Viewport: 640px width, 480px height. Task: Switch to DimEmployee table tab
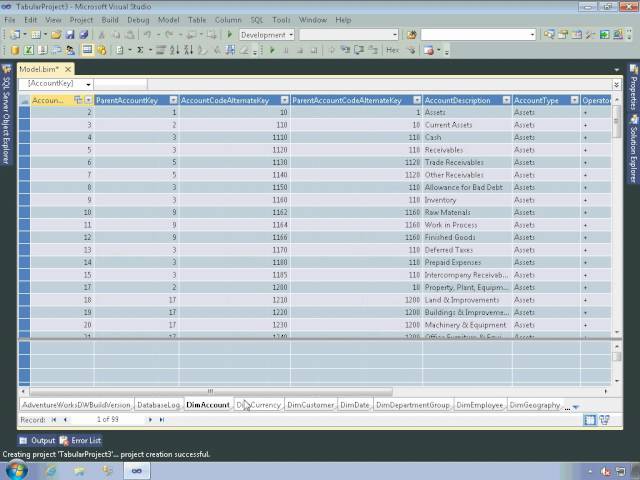click(x=480, y=405)
